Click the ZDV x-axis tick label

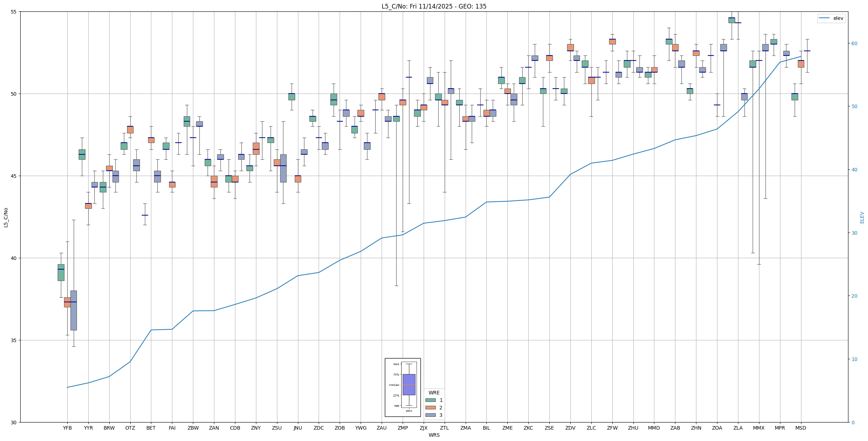click(x=570, y=428)
